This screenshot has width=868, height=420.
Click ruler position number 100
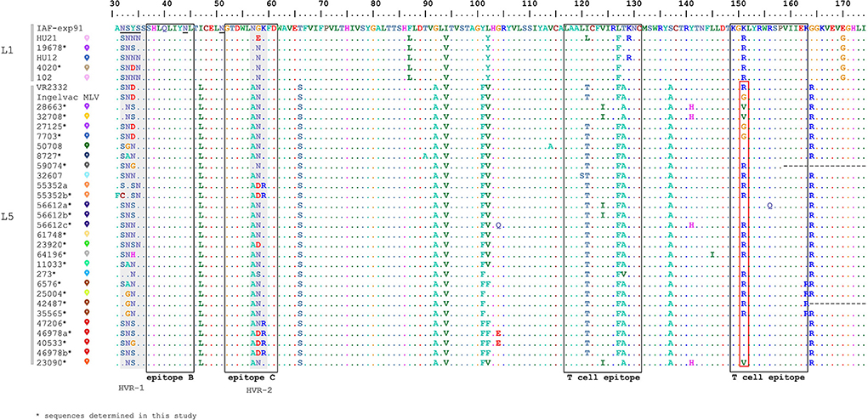pyautogui.click(x=479, y=6)
